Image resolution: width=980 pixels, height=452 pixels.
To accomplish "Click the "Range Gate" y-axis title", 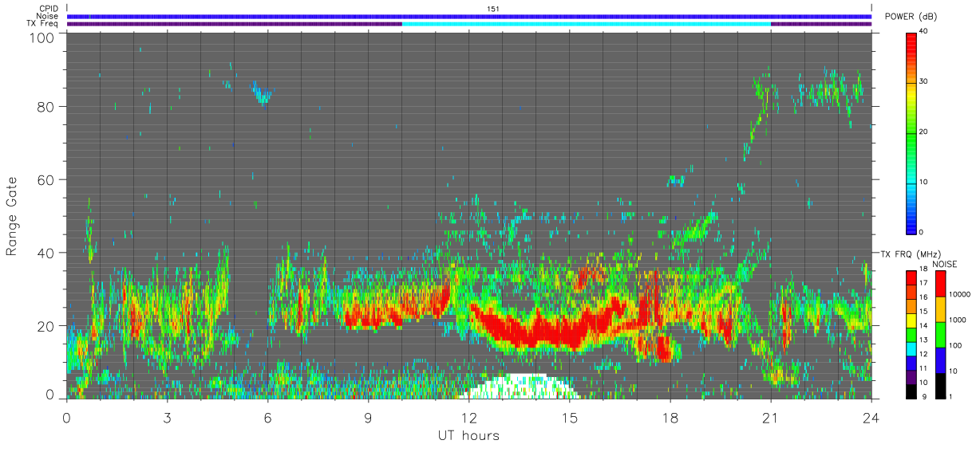I will (12, 215).
